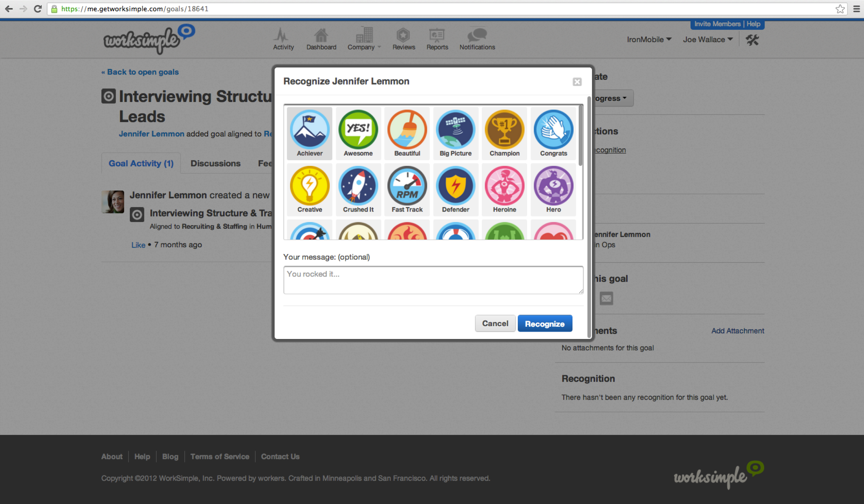Open the IronMobile company dropdown
Screen dimensions: 864x504
click(x=649, y=39)
